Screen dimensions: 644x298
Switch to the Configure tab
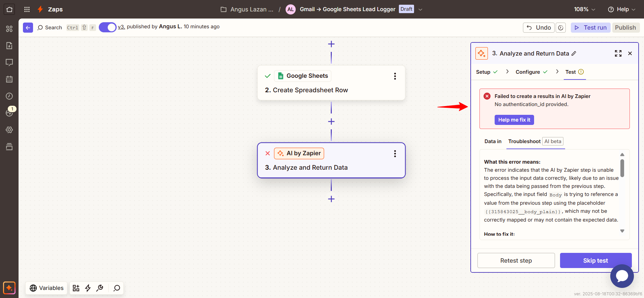[x=532, y=72]
